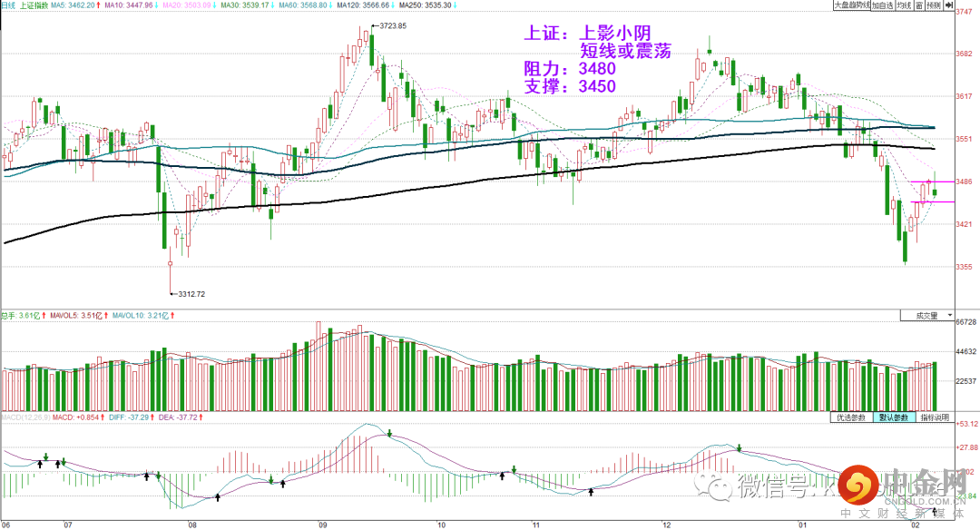Viewport: 980px width, 530px height.
Task: Click the 上证指数 index name label
Action: 34,5
